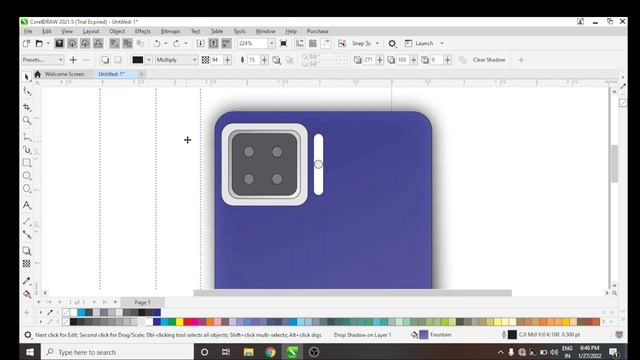Screen dimensions: 640x360
Task: Select the Text tool
Action: 27,205
